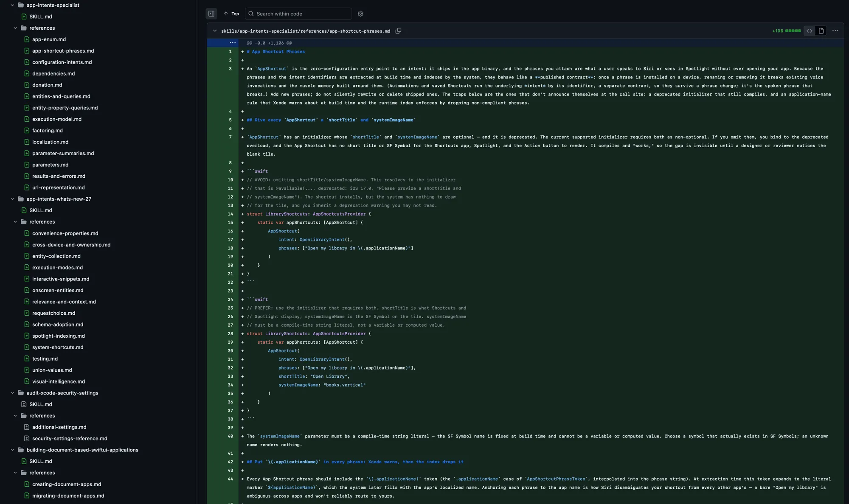Open additional-settings.md file
The image size is (849, 504).
click(x=59, y=427)
